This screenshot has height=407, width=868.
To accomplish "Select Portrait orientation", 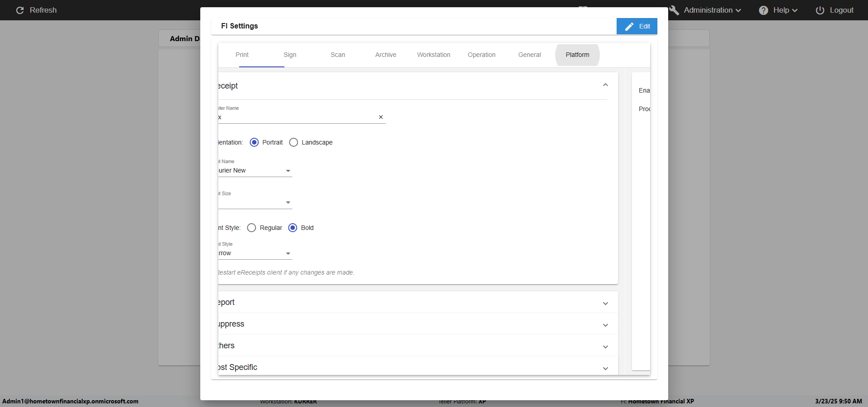I will pyautogui.click(x=254, y=143).
